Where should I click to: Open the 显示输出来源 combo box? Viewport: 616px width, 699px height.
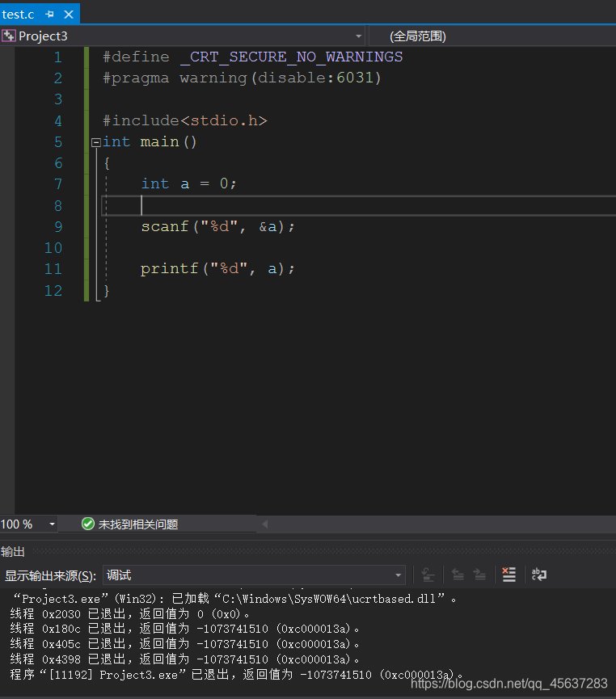pyautogui.click(x=254, y=575)
